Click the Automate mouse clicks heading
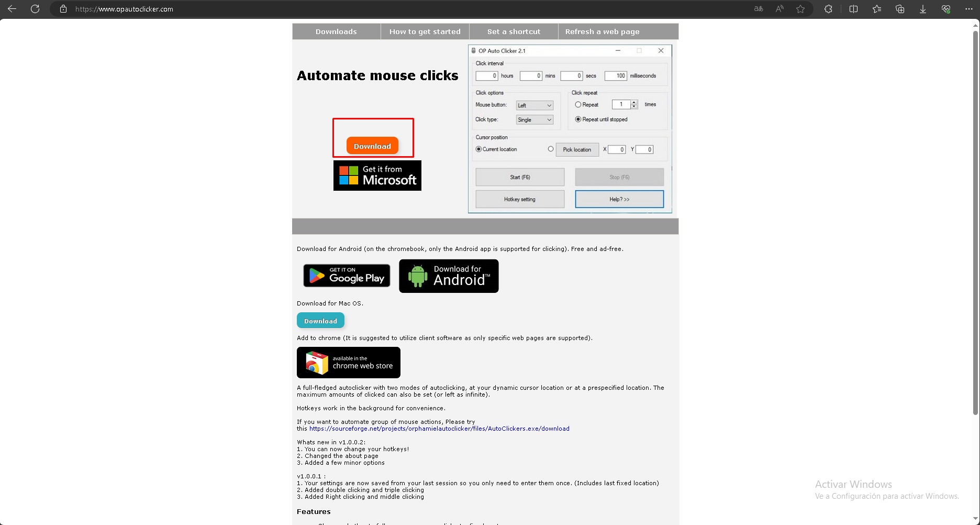This screenshot has width=980, height=525. pos(377,75)
